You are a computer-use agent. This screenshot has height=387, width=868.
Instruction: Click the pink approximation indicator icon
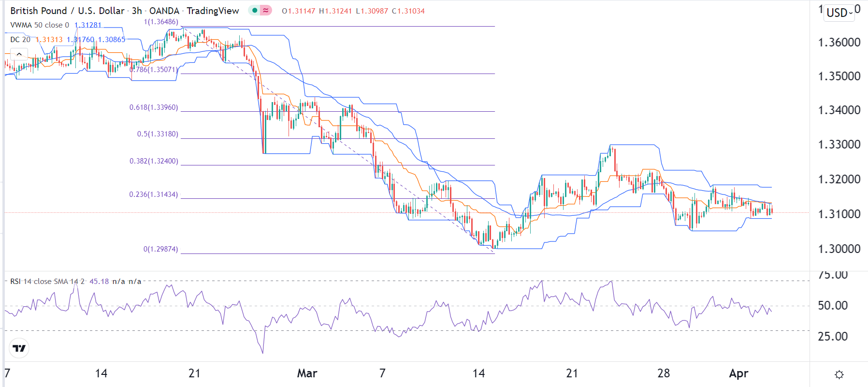266,10
